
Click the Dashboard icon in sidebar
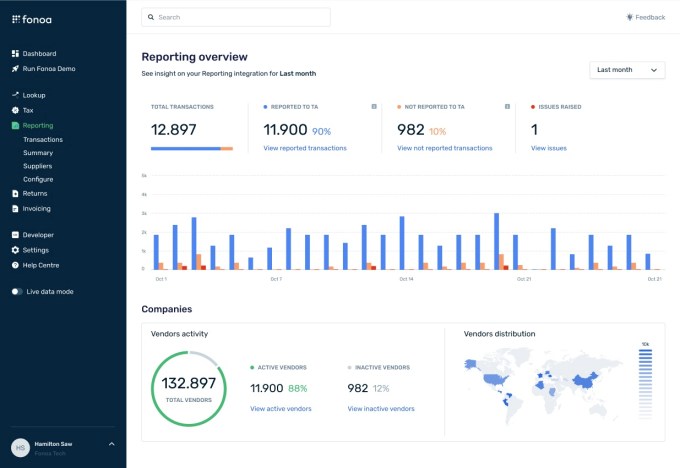[15, 54]
